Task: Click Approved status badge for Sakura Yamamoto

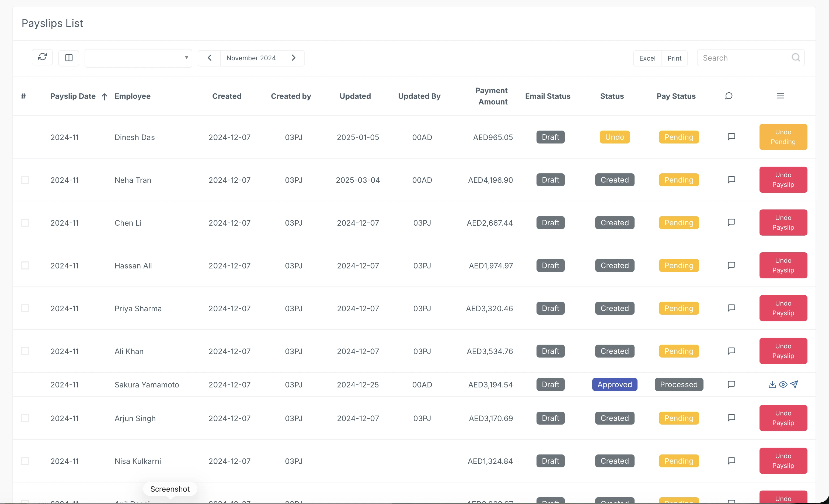Action: 615,384
